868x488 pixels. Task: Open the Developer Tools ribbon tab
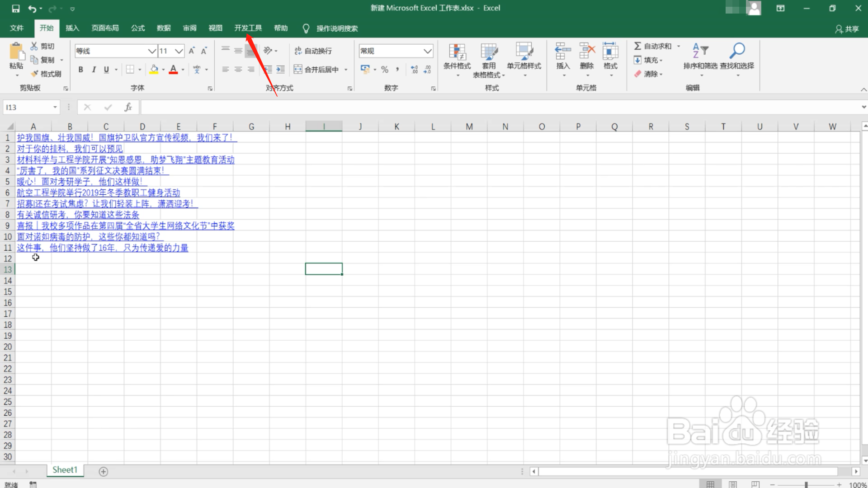pyautogui.click(x=248, y=28)
